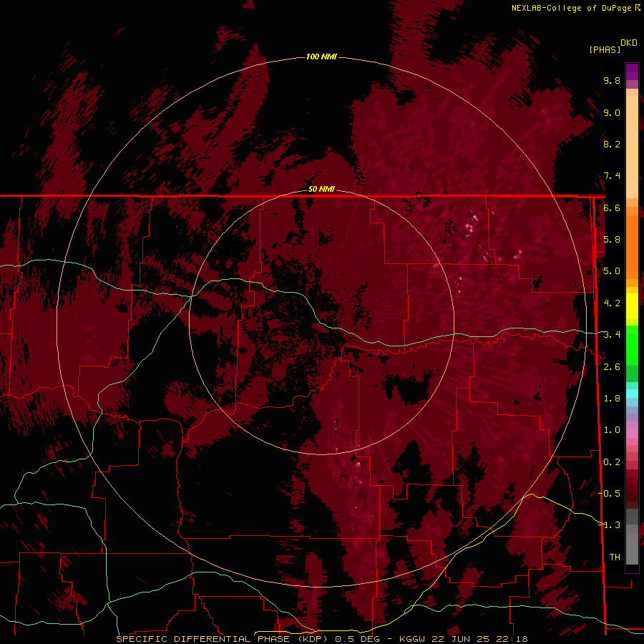Click the -1.3 value on the color scale
The image size is (644, 644).
(x=610, y=525)
